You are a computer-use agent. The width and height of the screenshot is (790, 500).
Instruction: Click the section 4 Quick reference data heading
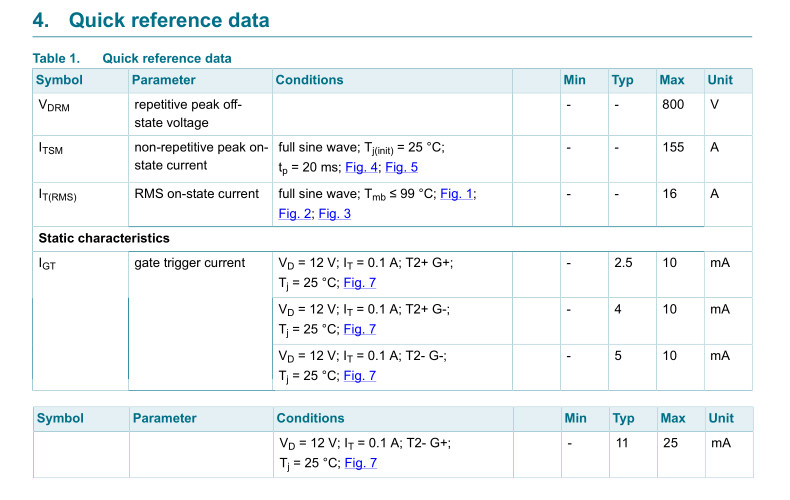click(151, 20)
